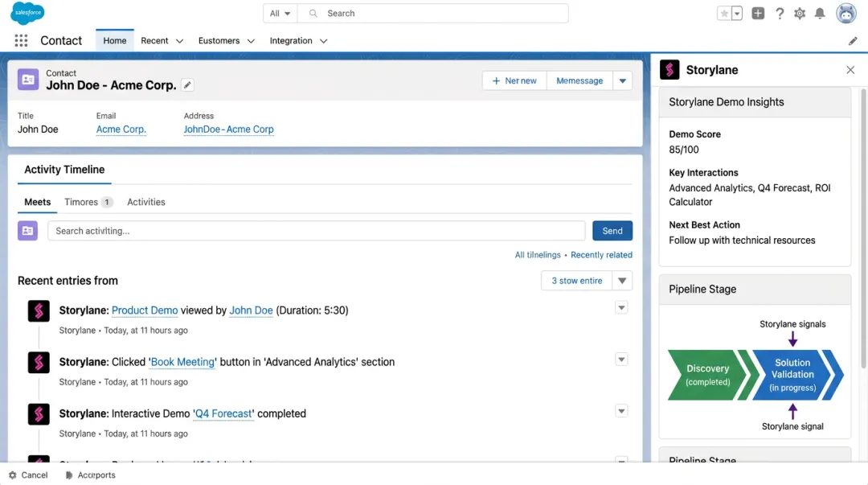This screenshot has height=485, width=868.
Task: Open the JohnDoe-Acme Corp address link
Action: pos(228,129)
